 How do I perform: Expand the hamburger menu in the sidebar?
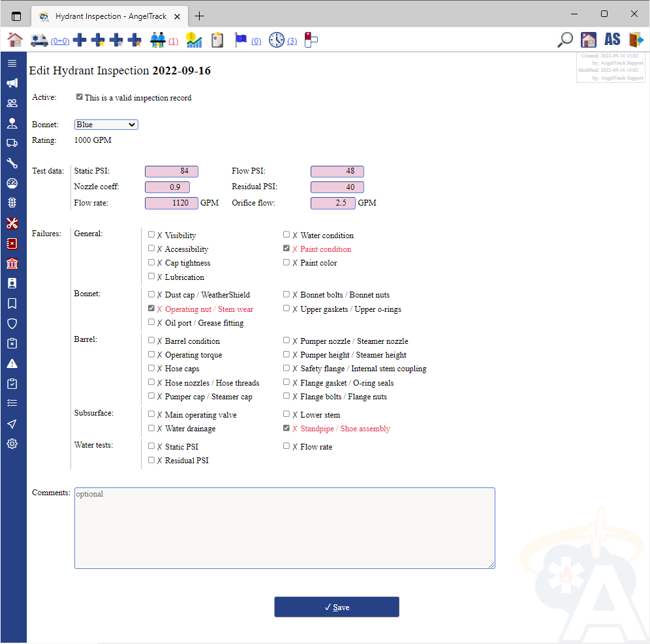pos(12,63)
